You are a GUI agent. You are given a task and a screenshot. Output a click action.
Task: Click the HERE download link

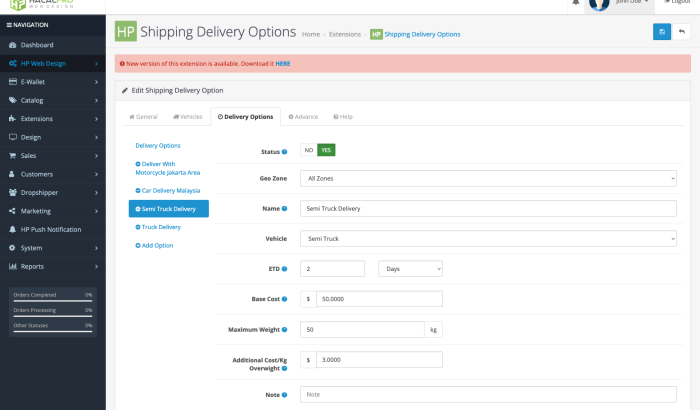tap(283, 64)
